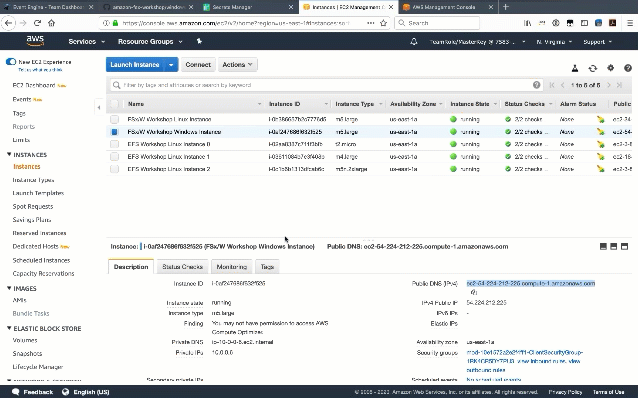
Task: Click the search filter help icon
Action: (x=537, y=85)
